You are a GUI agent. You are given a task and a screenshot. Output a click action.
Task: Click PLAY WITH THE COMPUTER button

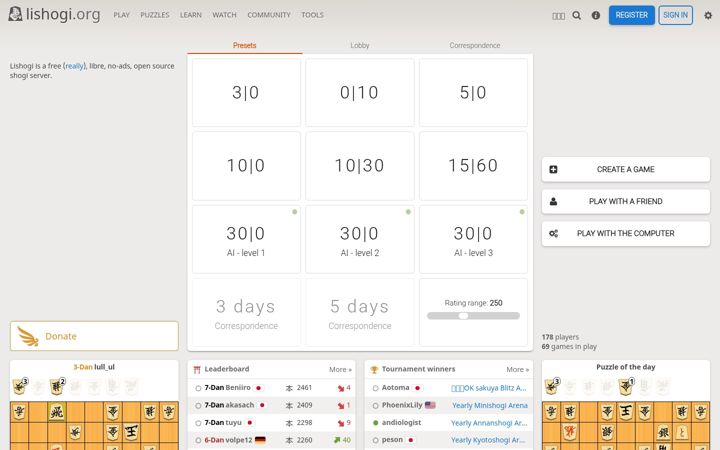625,233
